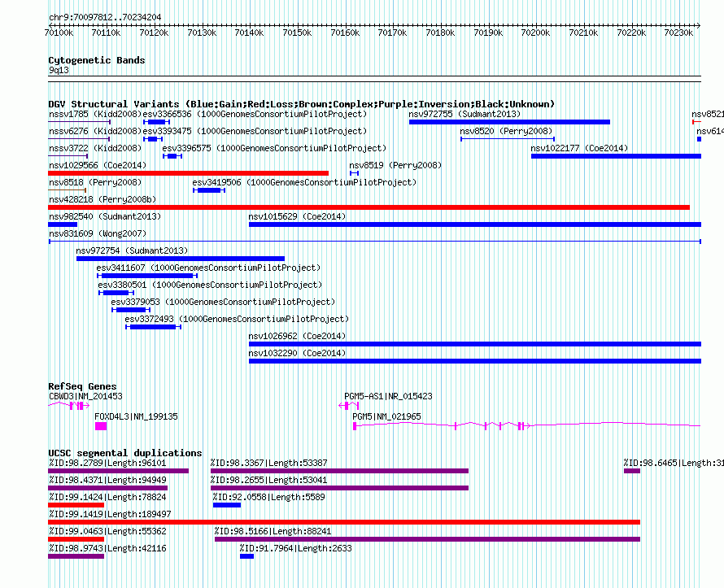This screenshot has height=588, width=724.
Task: Select the blue duplication %ID:91.7964 Length:2633
Action: tap(246, 556)
